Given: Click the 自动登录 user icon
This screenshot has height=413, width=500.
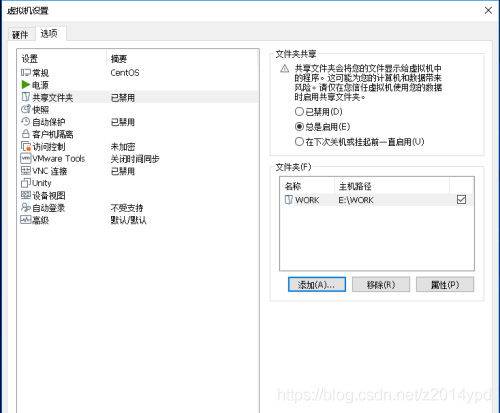Looking at the screenshot, I should [x=26, y=208].
